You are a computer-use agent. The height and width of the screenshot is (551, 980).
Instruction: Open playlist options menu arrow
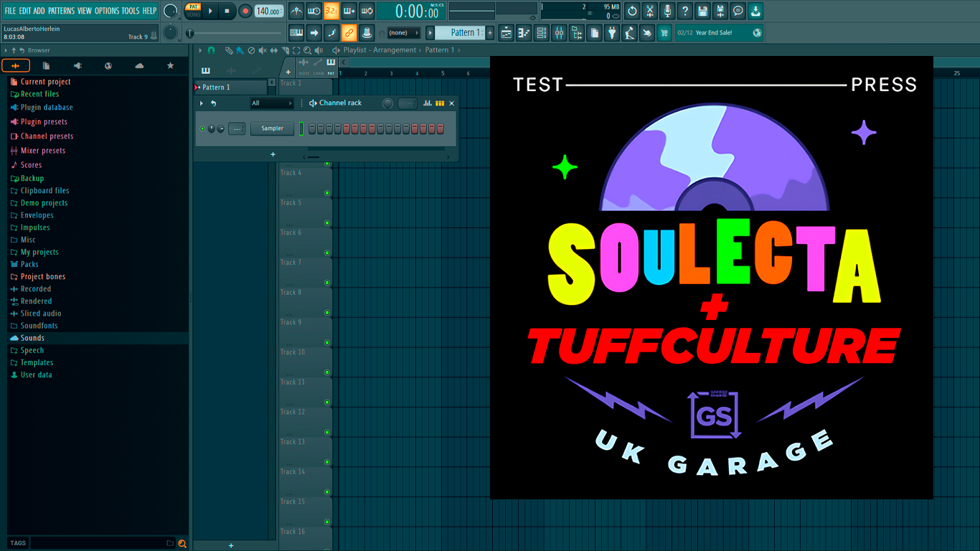(200, 50)
